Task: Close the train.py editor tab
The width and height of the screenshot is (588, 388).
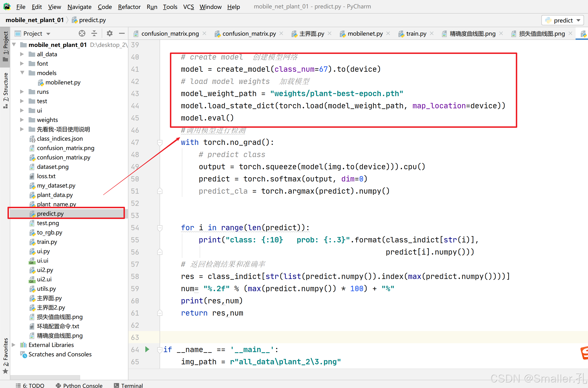Action: pos(432,33)
